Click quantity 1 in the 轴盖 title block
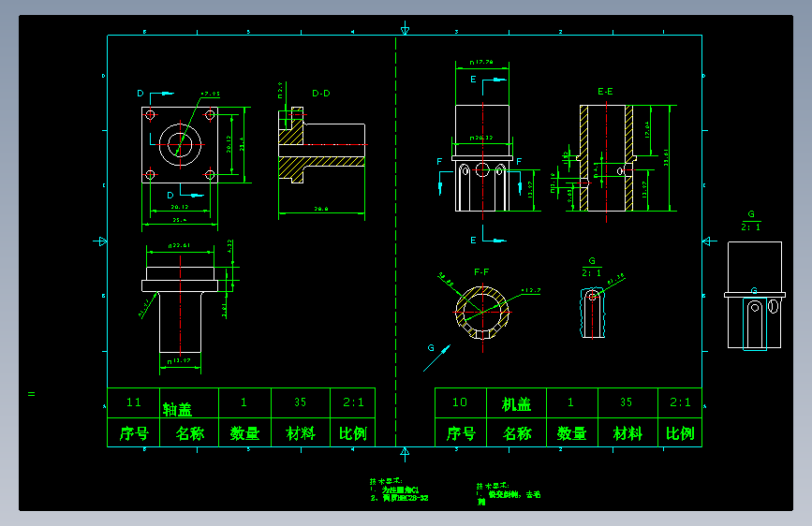Viewport: 812px width, 526px height. coord(244,402)
